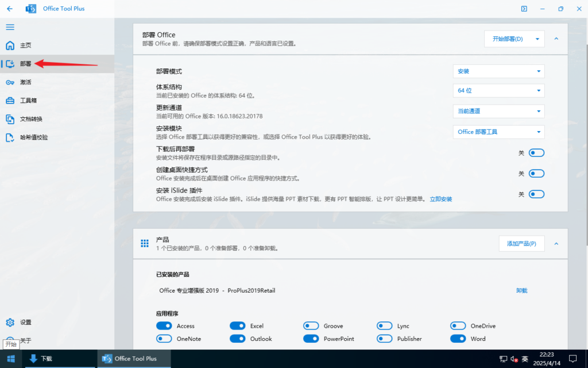This screenshot has width=588, height=368.
Task: Select the 部署 navigation item
Action: click(57, 64)
